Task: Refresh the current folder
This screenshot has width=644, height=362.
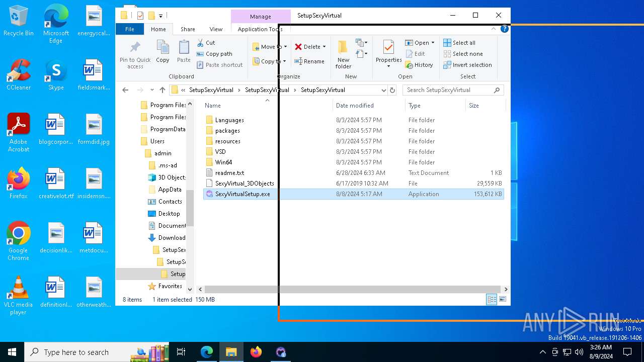Action: click(392, 90)
